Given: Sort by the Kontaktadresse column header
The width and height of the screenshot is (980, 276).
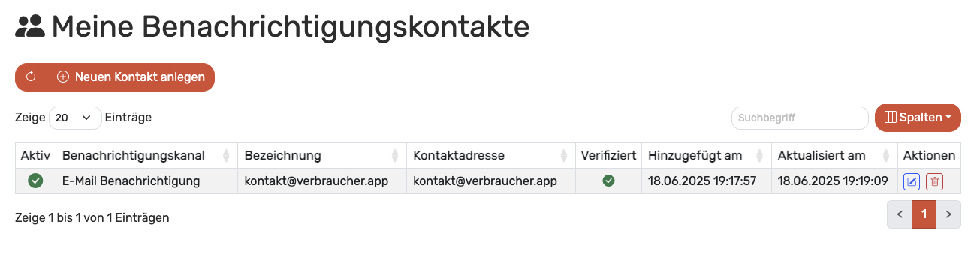Looking at the screenshot, I should tap(491, 156).
